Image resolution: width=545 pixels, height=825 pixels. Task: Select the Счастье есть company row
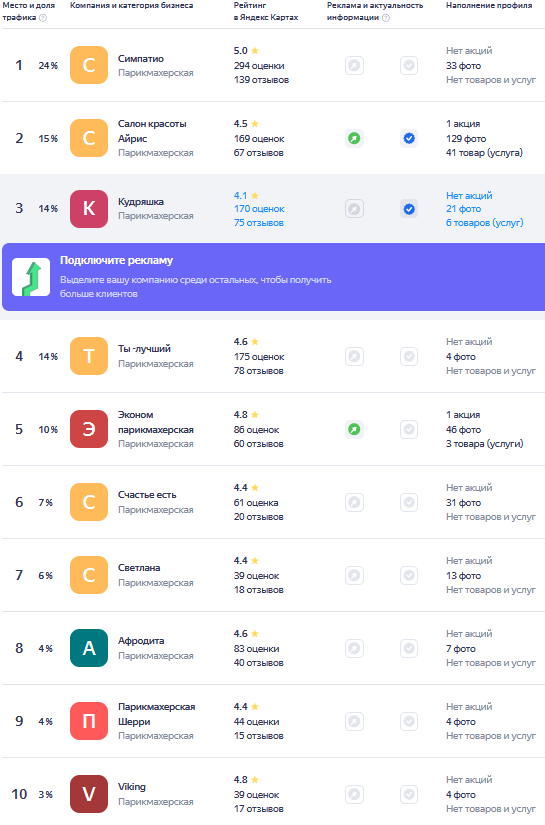[274, 502]
